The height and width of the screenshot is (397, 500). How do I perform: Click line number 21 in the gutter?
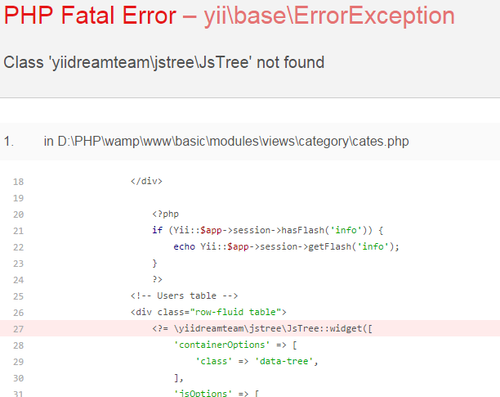[18, 231]
